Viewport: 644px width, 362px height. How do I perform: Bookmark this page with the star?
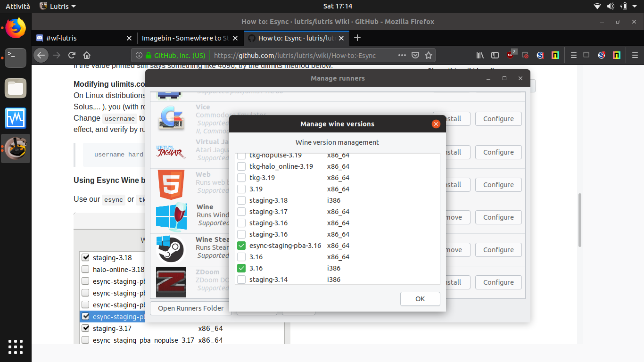coord(429,55)
